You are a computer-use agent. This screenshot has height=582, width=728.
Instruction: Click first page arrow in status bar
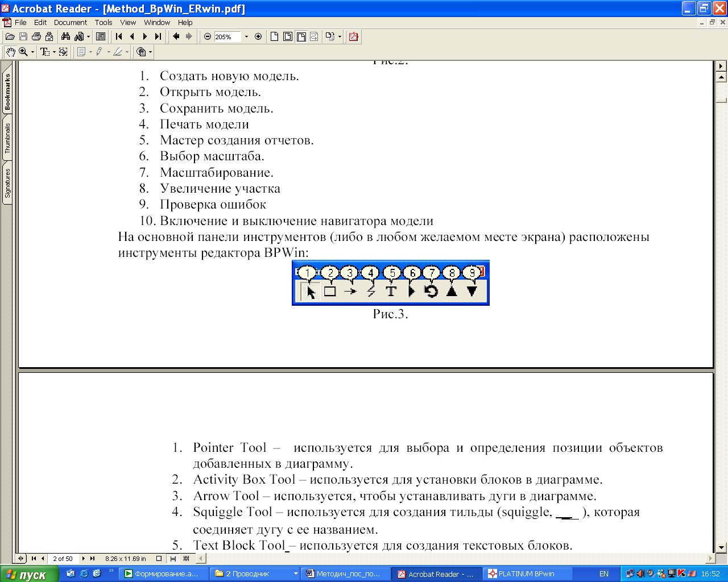(x=34, y=559)
